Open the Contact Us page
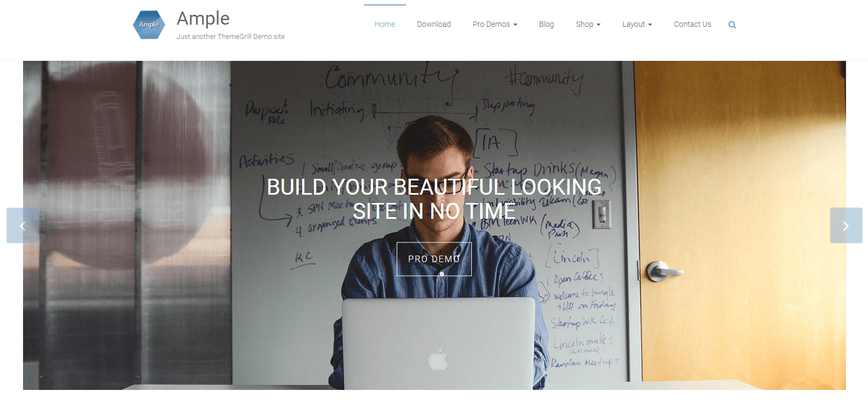 [x=692, y=24]
